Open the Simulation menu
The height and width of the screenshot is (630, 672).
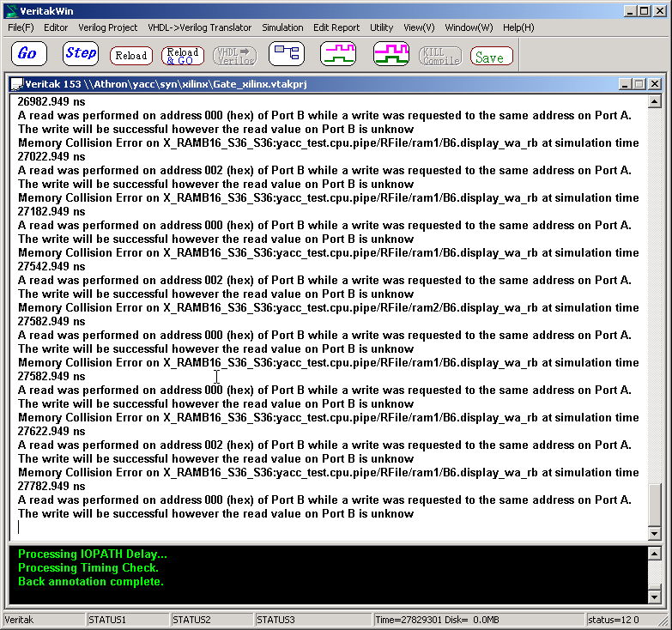282,27
